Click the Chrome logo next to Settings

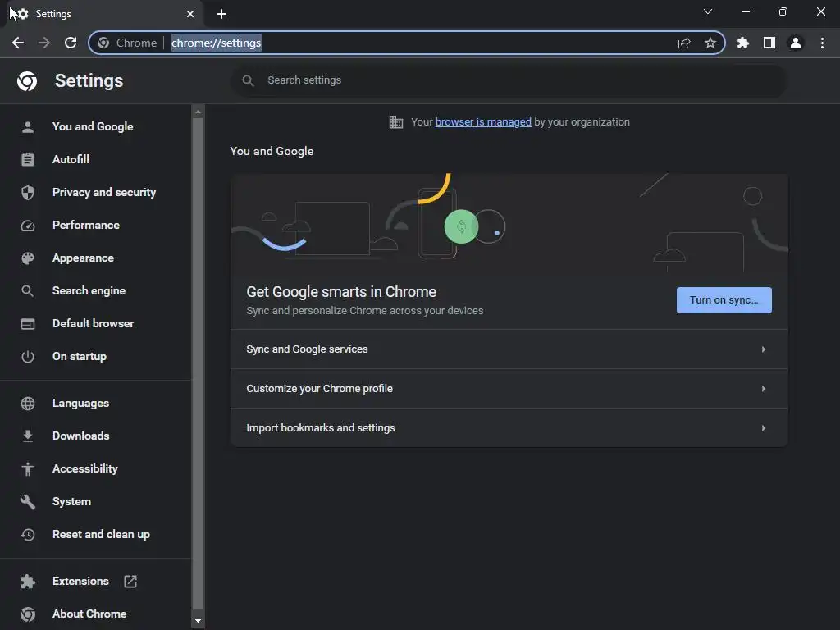(x=27, y=81)
